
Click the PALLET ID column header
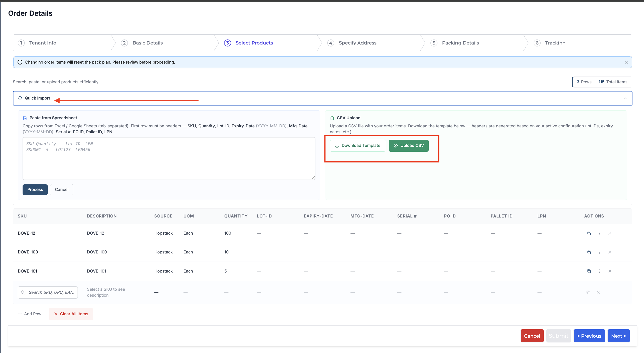click(501, 216)
